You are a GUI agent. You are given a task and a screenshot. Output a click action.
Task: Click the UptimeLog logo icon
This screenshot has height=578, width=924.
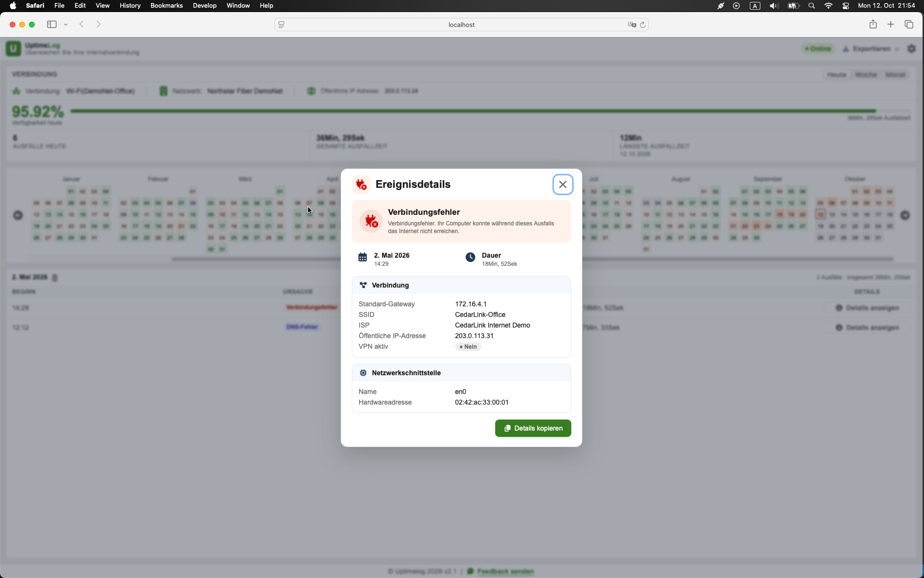pos(13,49)
